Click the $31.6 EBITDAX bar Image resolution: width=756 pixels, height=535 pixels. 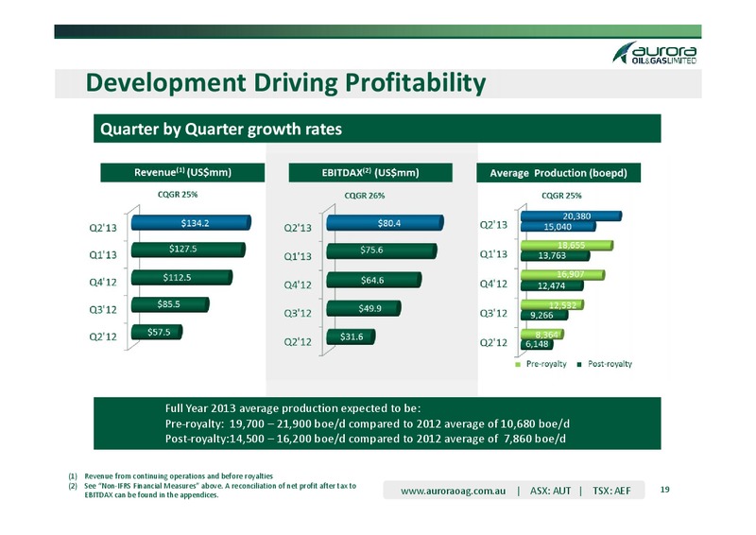351,337
